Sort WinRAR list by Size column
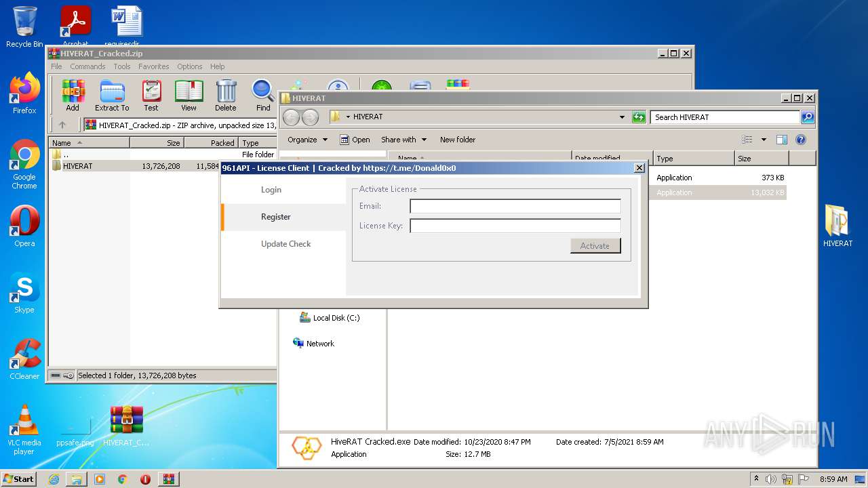 coord(157,143)
